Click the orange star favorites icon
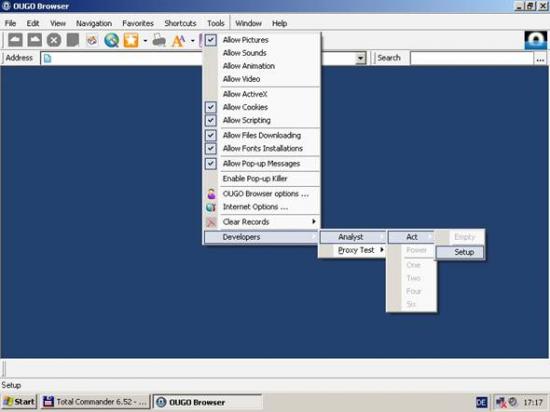550x412 pixels. point(131,40)
